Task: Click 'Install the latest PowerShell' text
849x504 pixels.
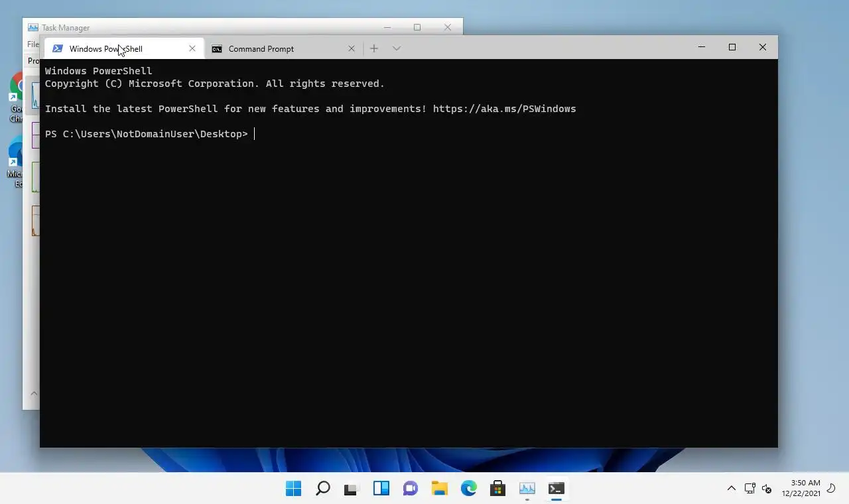Action: pos(131,109)
